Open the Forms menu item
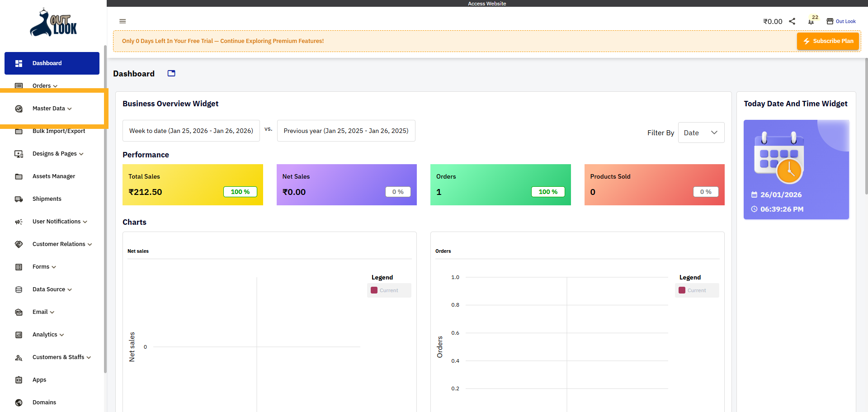Image resolution: width=868 pixels, height=412 pixels. click(42, 267)
